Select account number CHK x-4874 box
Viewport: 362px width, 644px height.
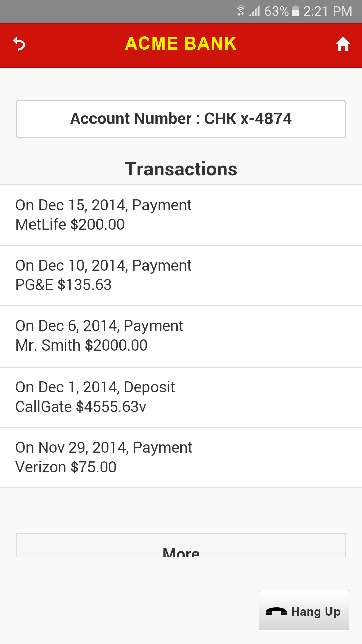[181, 119]
